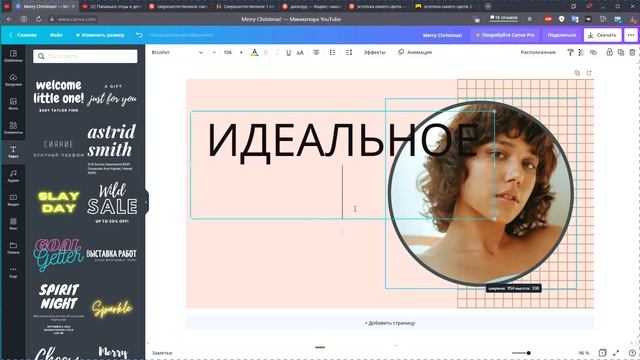Open the Brusher font dropdown

tap(177, 52)
